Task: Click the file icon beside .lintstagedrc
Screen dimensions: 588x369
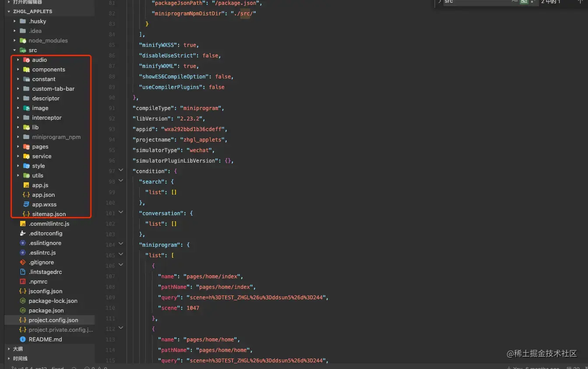Action: 23,272
